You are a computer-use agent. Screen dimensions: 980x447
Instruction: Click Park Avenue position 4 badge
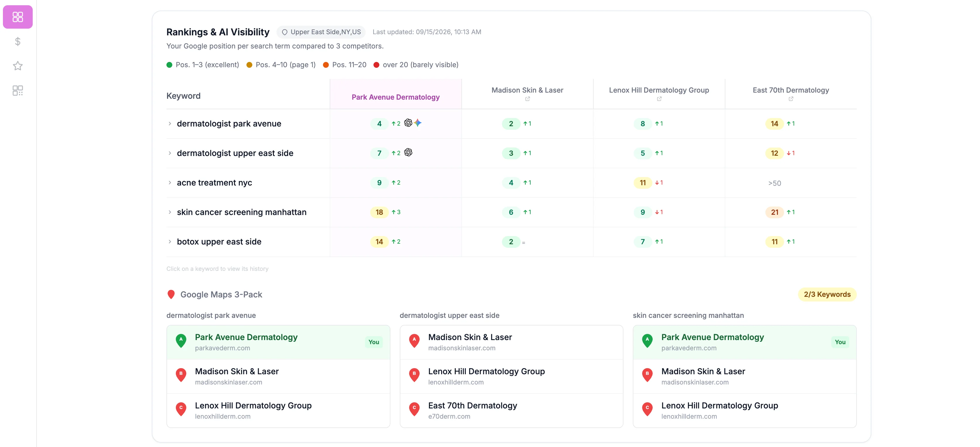[x=379, y=124]
